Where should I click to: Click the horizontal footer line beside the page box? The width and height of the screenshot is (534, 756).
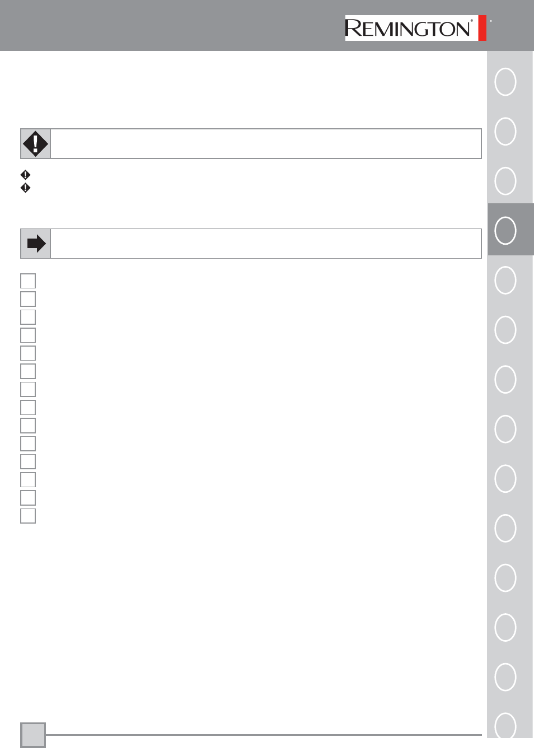tap(264, 735)
